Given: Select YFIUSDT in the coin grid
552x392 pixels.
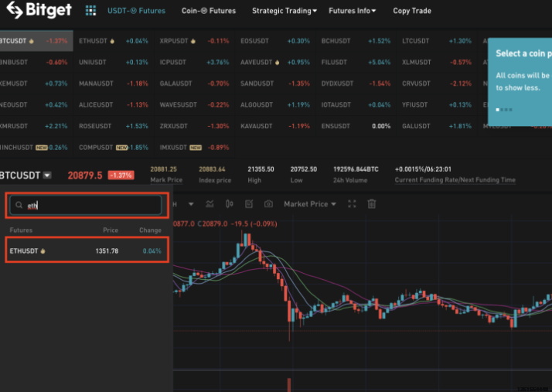Looking at the screenshot, I should tap(437, 105).
